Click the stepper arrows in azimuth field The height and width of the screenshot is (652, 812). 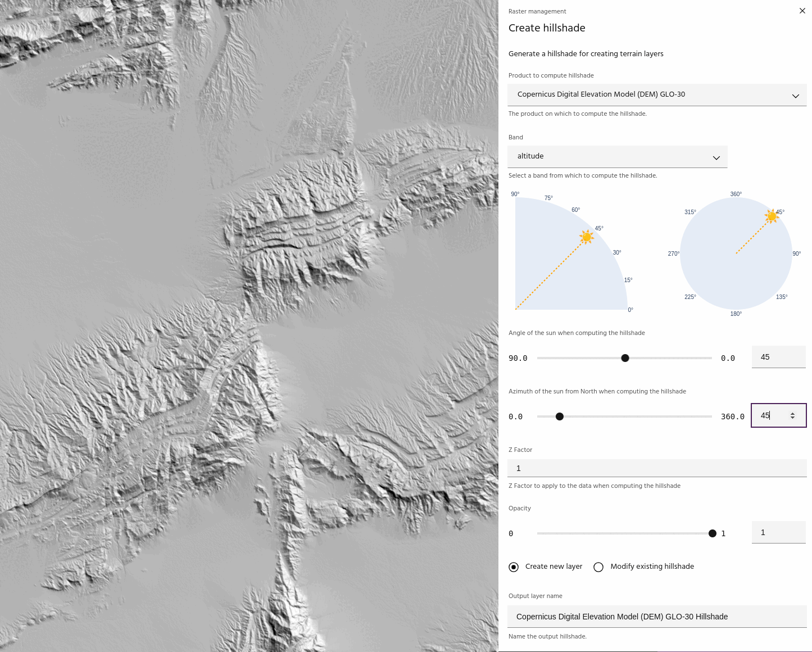click(792, 416)
